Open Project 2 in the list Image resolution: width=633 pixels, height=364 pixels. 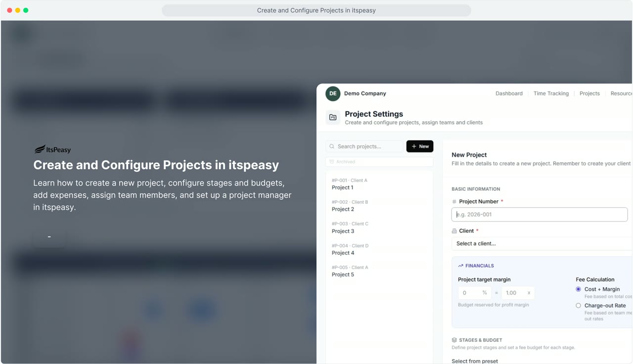click(x=379, y=206)
